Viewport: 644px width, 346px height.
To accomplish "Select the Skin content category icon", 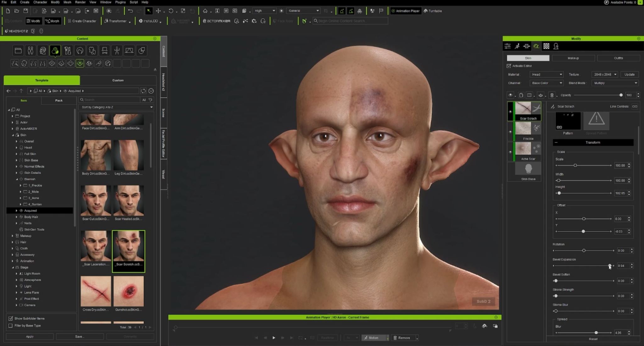I will [55, 50].
